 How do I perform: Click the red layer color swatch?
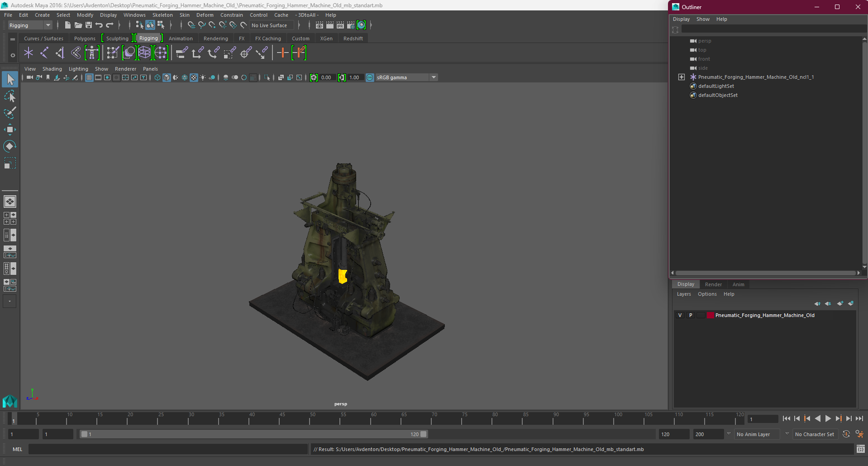point(710,315)
